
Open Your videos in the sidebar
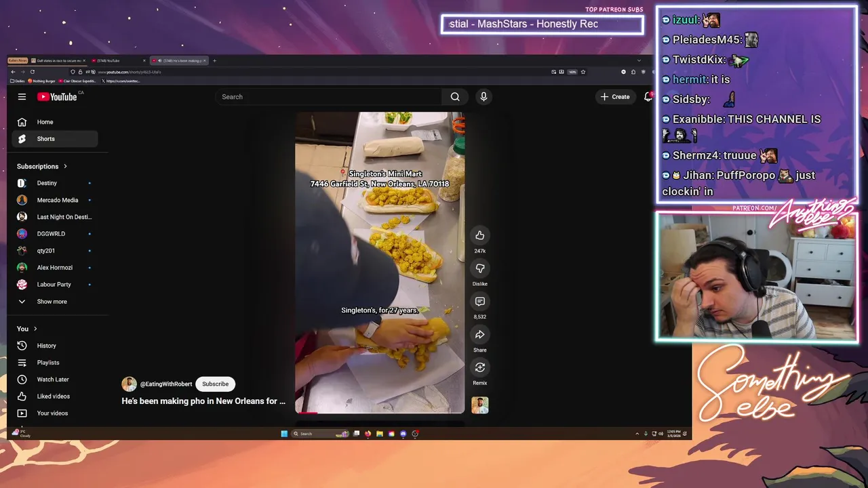coord(55,413)
